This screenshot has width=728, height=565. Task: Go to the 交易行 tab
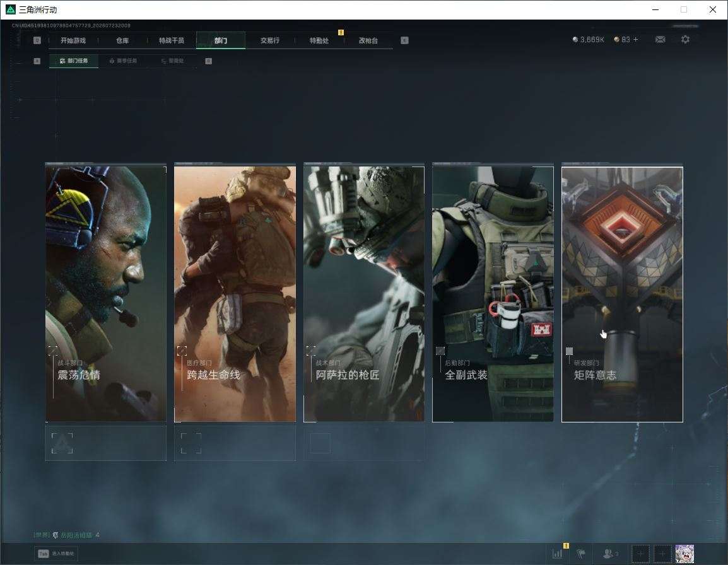pyautogui.click(x=270, y=40)
